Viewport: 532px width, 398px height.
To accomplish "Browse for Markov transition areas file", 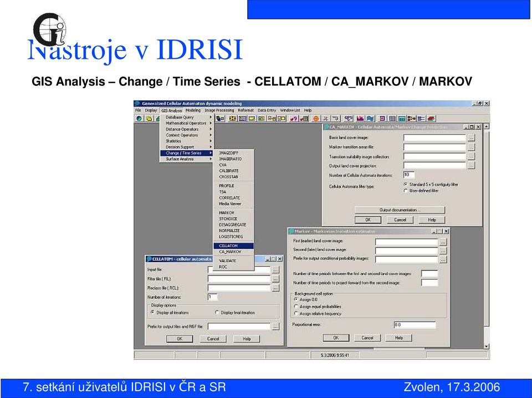I will click(471, 147).
